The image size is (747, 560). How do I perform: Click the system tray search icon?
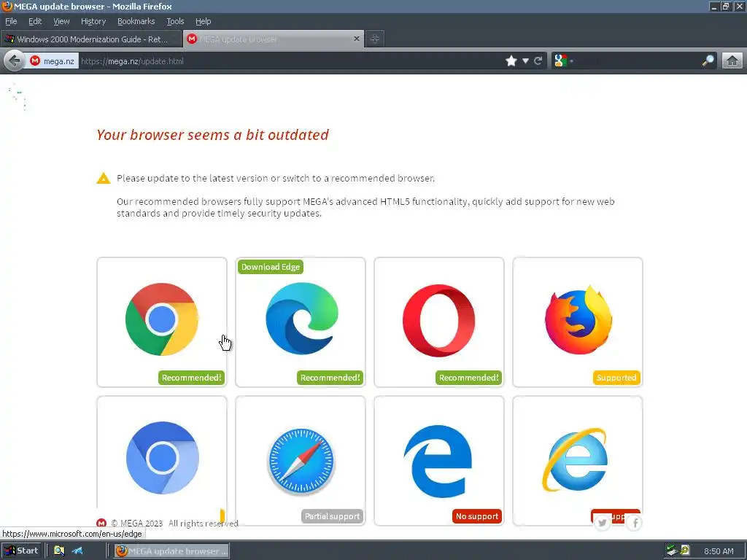[684, 551]
